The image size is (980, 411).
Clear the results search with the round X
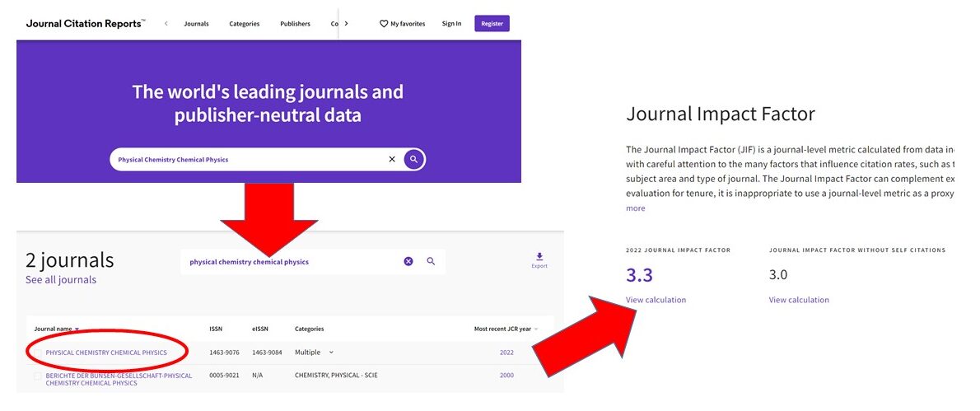click(x=408, y=262)
